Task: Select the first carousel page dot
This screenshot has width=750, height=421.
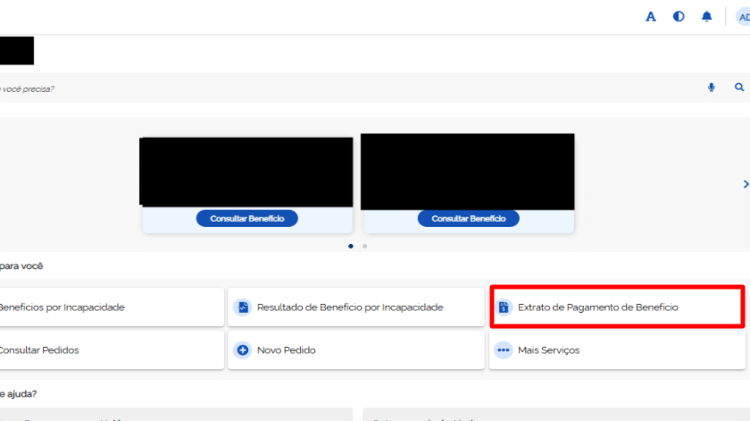Action: pos(350,245)
